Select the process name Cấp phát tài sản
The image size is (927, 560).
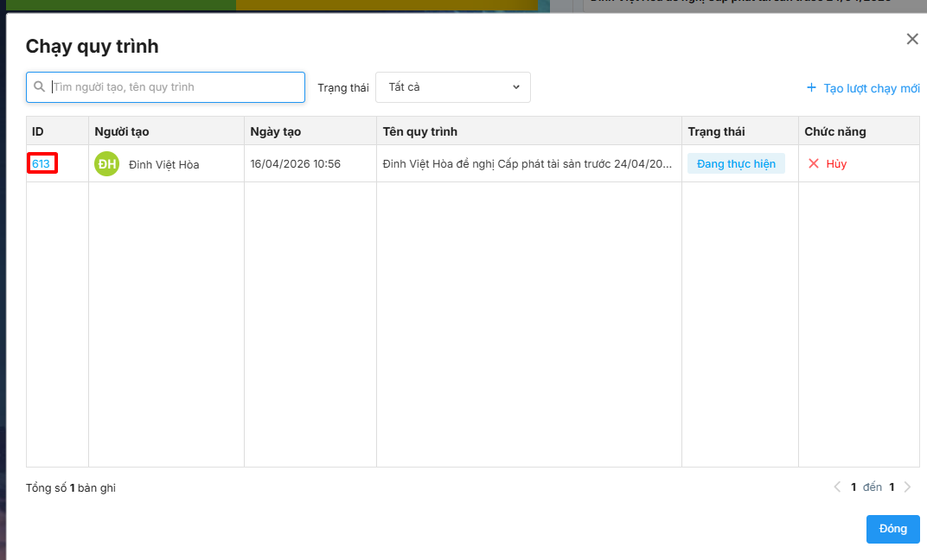[x=527, y=163]
